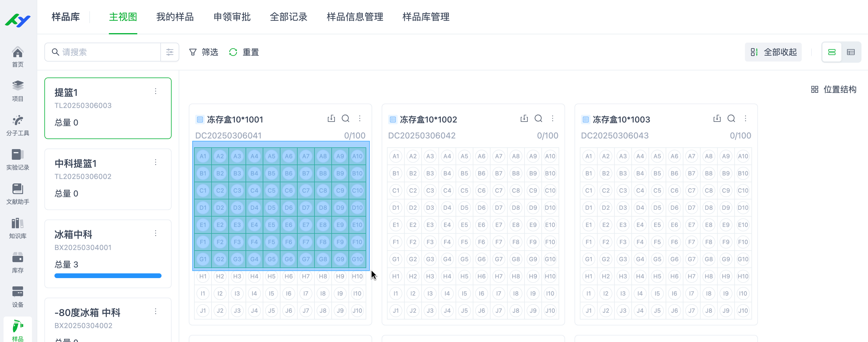Image resolution: width=868 pixels, height=342 pixels.
Task: Open the three-dot menu on 冰箱中科
Action: pos(155,233)
